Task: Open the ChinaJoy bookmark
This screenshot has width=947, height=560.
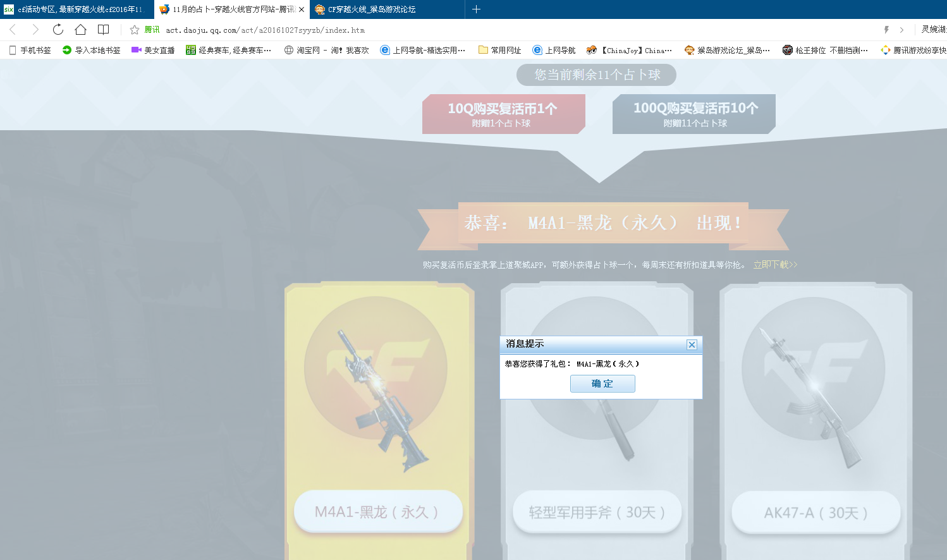Action: (x=630, y=50)
